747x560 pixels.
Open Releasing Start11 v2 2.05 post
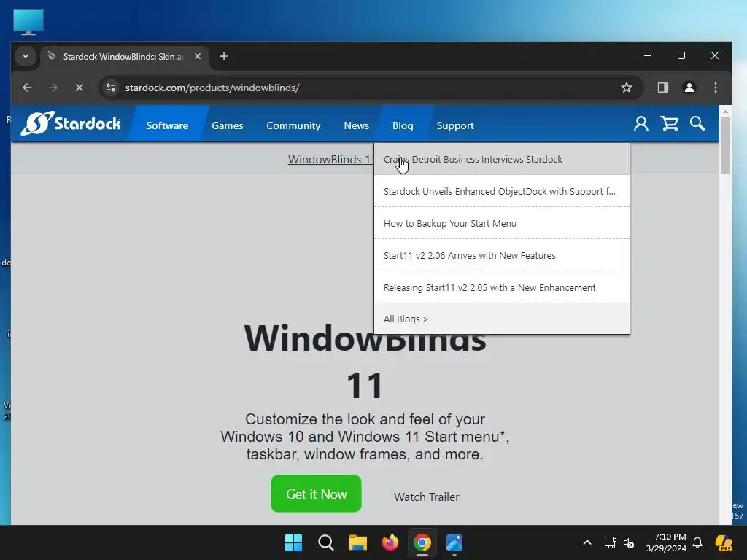tap(502, 287)
